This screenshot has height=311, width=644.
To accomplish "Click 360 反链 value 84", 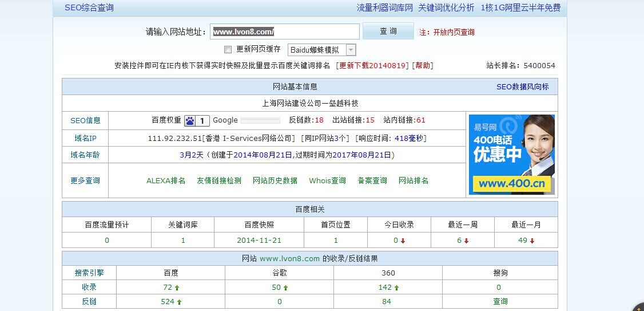I will point(387,301).
